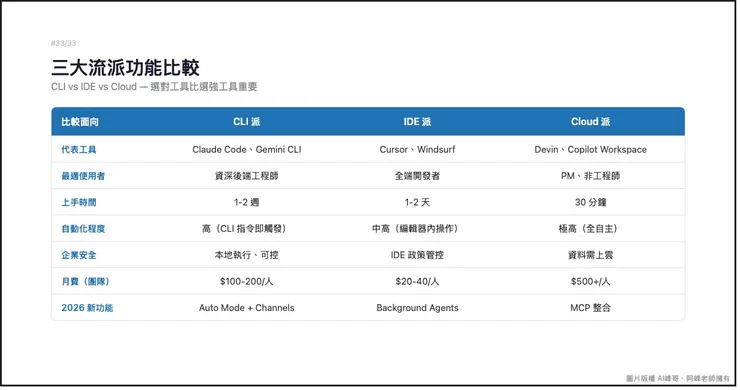This screenshot has width=740, height=390.
Task: Click cell 全端開發者
Action: click(417, 176)
